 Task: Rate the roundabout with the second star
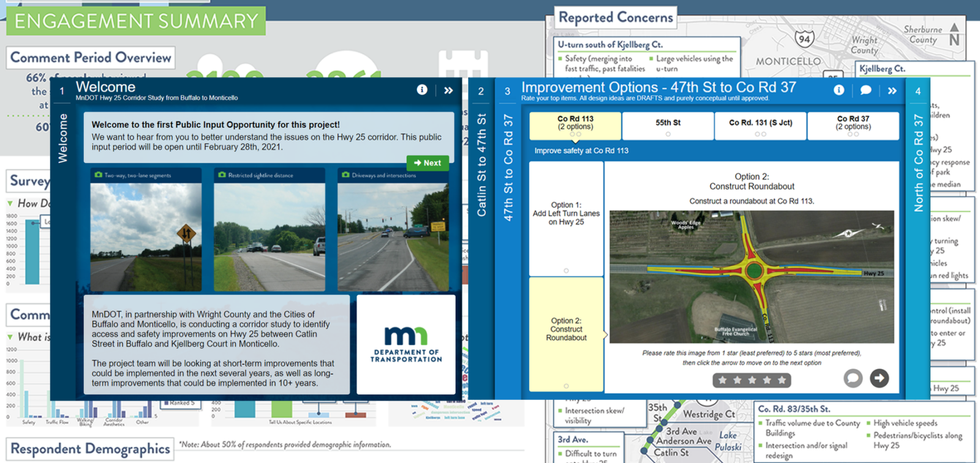pos(737,380)
